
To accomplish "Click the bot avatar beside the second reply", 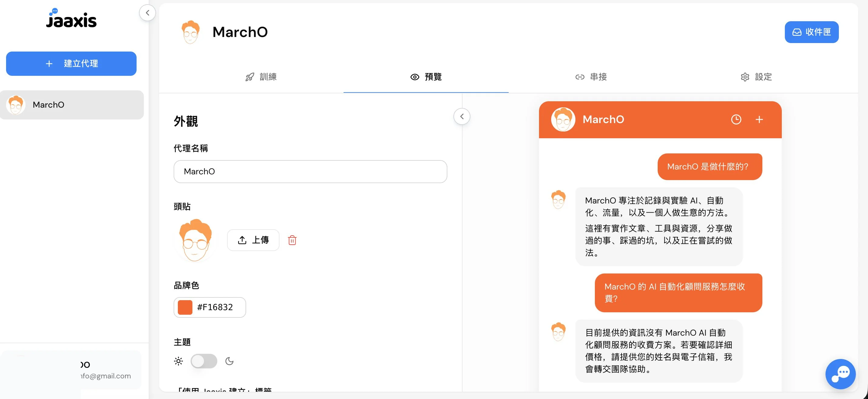I will click(558, 332).
